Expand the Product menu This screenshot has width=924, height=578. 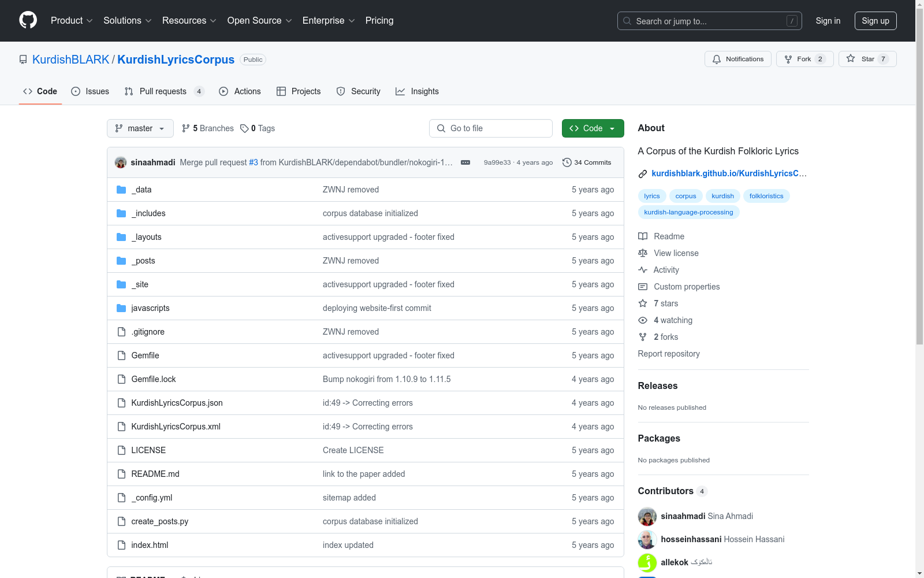click(72, 21)
